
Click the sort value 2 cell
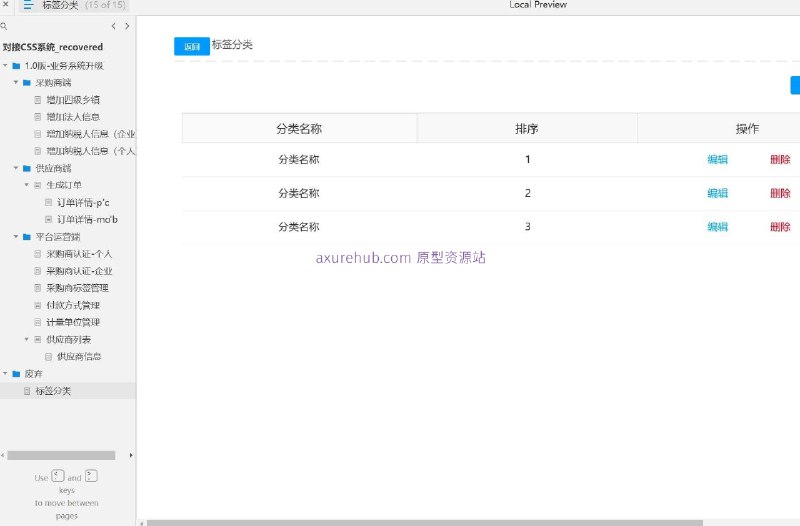click(x=528, y=193)
